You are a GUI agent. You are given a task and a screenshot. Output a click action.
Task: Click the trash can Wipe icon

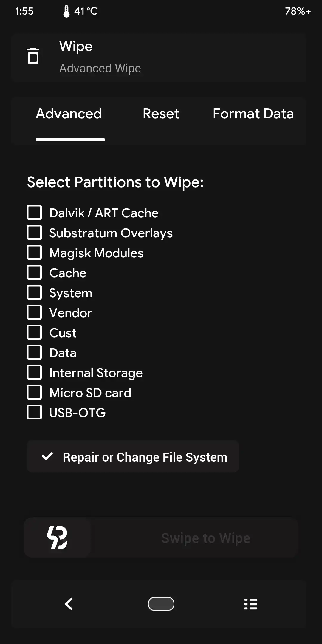click(33, 56)
